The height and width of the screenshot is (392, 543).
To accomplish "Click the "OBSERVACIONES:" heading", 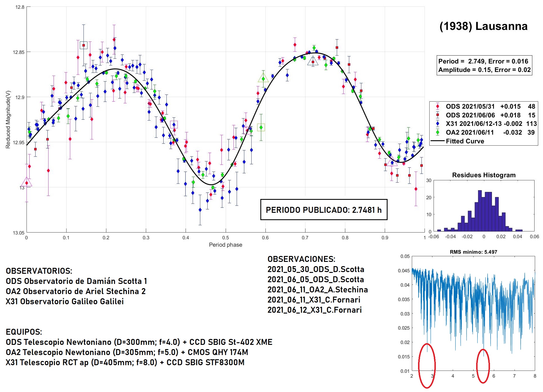I will (301, 259).
